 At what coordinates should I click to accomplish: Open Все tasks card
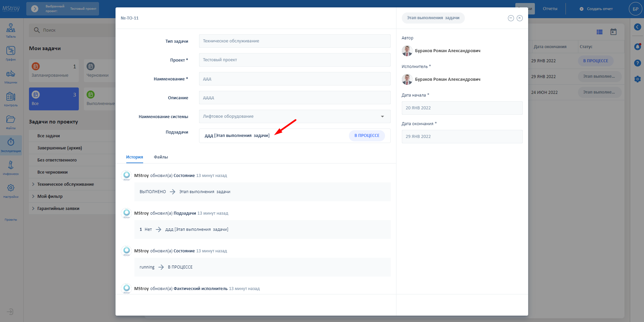click(x=54, y=99)
